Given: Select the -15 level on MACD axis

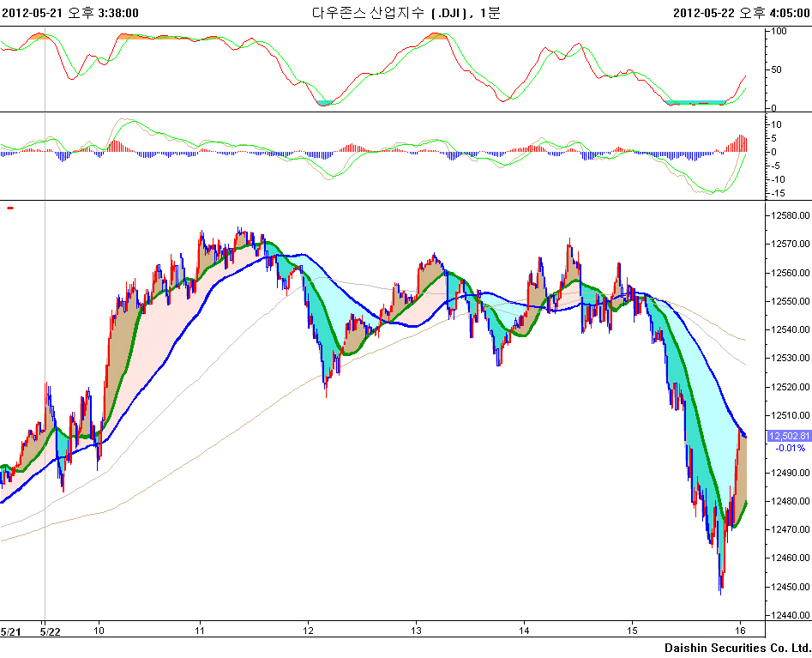Looking at the screenshot, I should point(779,193).
